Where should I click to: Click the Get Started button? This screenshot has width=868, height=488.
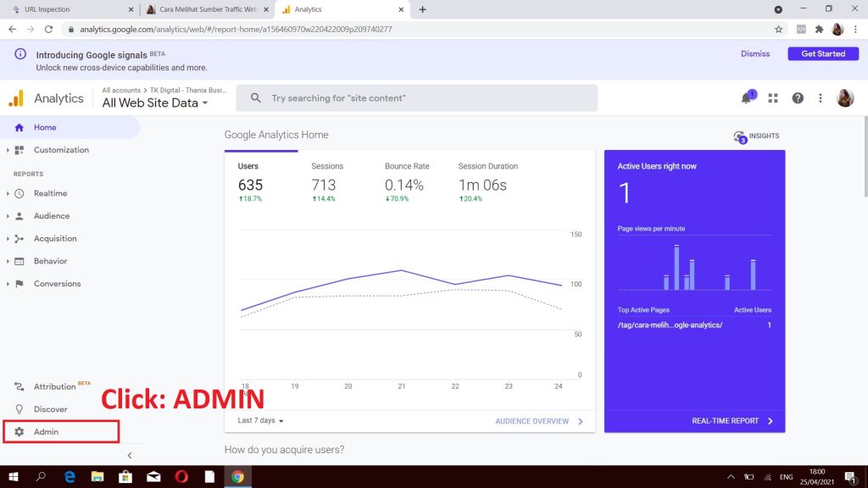[823, 53]
